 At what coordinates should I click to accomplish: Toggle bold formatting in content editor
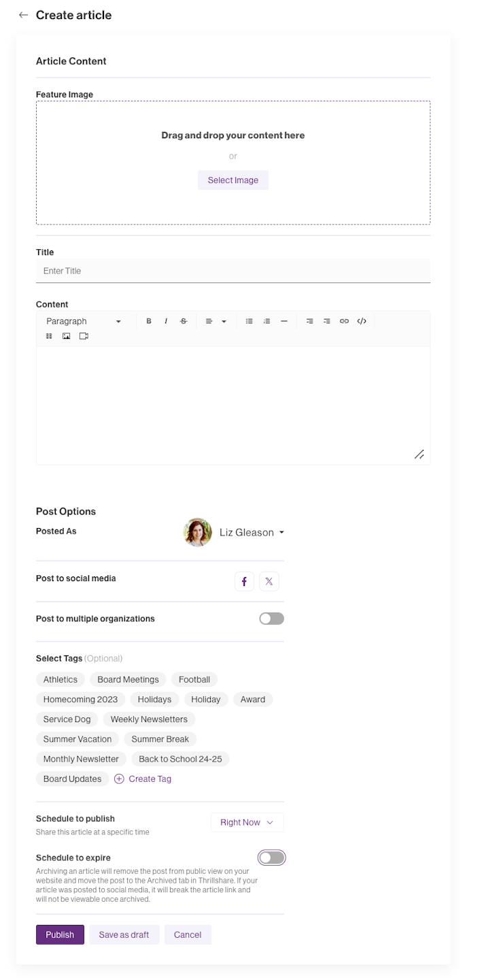click(x=149, y=321)
